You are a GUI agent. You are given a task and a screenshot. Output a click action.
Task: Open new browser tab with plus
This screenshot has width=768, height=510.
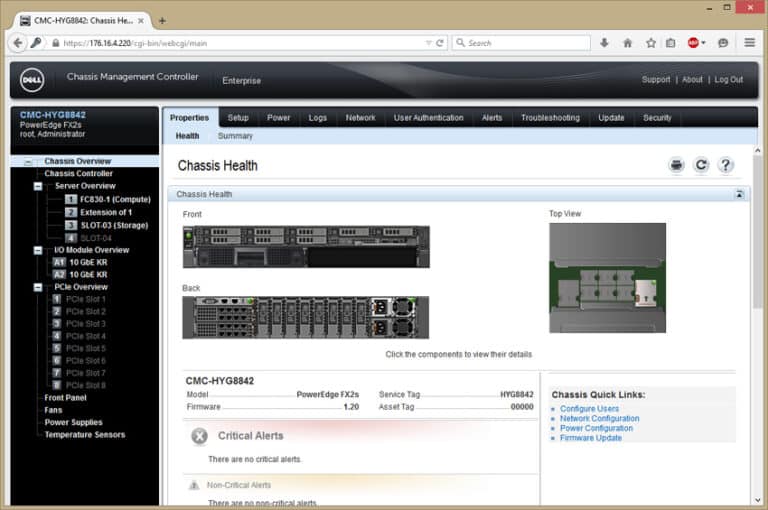click(x=162, y=21)
